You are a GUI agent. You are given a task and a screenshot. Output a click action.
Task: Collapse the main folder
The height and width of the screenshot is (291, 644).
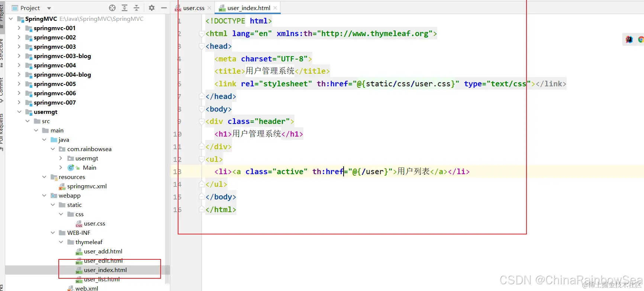click(x=36, y=130)
